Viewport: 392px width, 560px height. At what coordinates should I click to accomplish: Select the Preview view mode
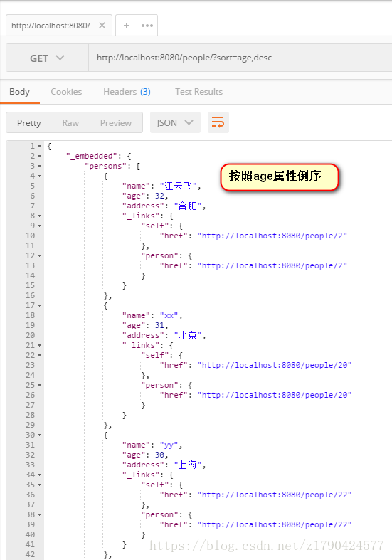pos(116,123)
